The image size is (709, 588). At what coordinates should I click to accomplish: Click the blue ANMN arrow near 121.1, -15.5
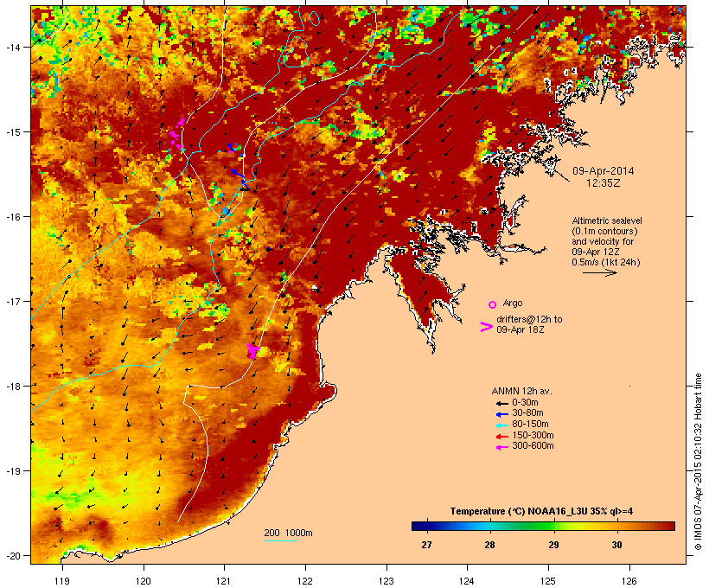pos(238,173)
